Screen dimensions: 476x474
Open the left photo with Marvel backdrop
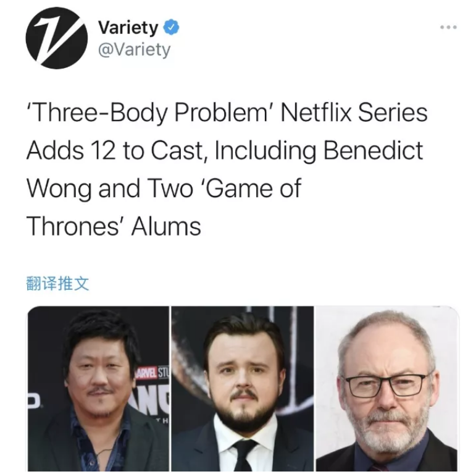98,389
